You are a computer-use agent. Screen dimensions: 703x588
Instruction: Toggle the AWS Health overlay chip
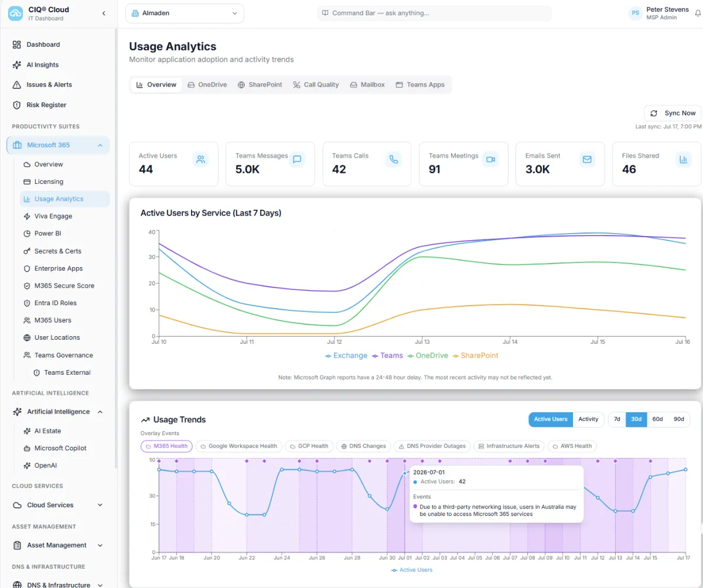pos(572,446)
